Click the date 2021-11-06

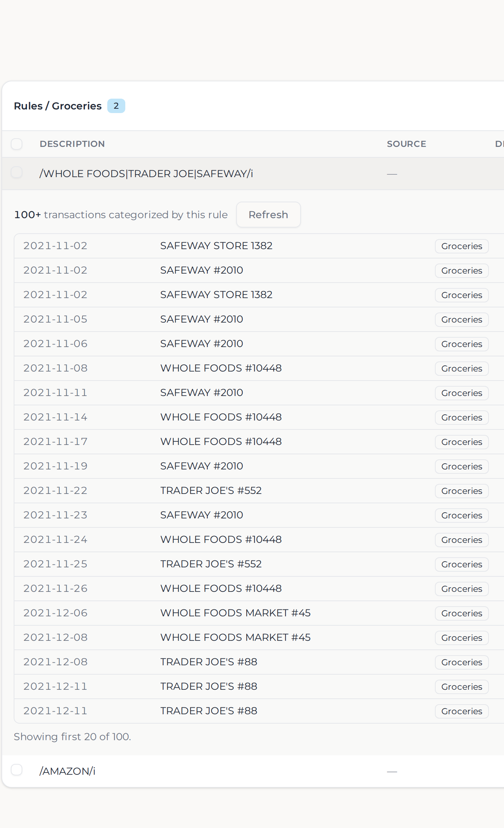coord(55,343)
